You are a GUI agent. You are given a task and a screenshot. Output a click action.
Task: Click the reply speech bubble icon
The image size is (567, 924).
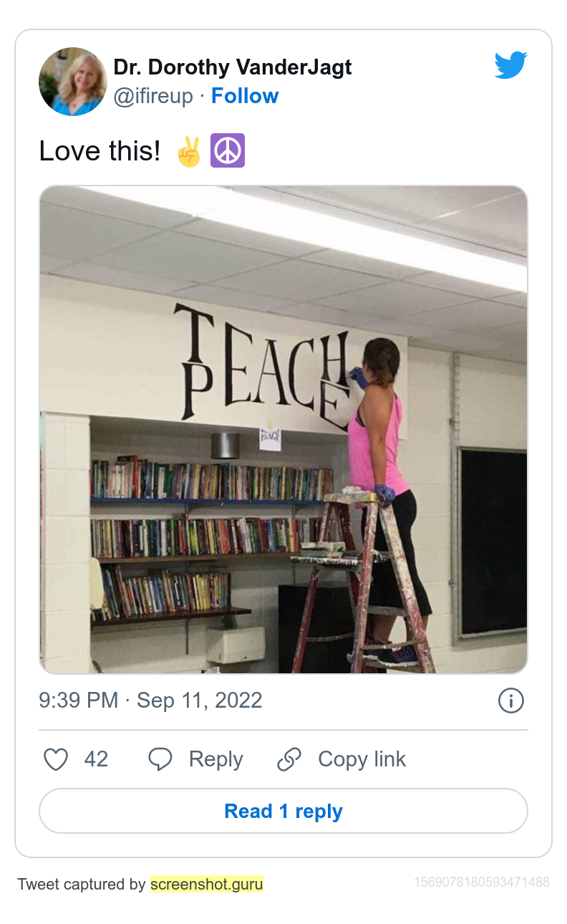click(x=160, y=759)
